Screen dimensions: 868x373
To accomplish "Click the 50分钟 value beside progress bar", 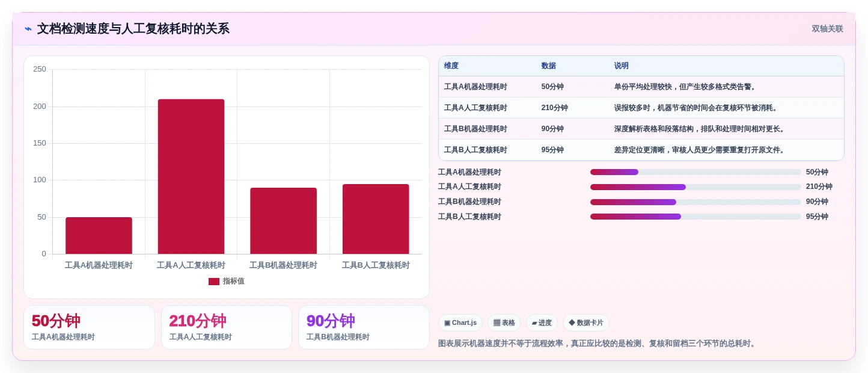I will click(x=817, y=172).
